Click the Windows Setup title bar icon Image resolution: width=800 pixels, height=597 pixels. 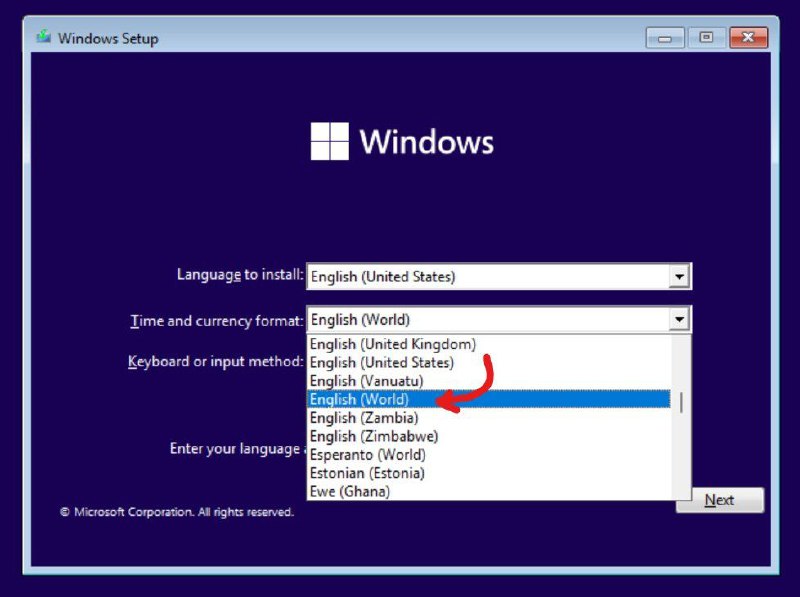(x=44, y=37)
